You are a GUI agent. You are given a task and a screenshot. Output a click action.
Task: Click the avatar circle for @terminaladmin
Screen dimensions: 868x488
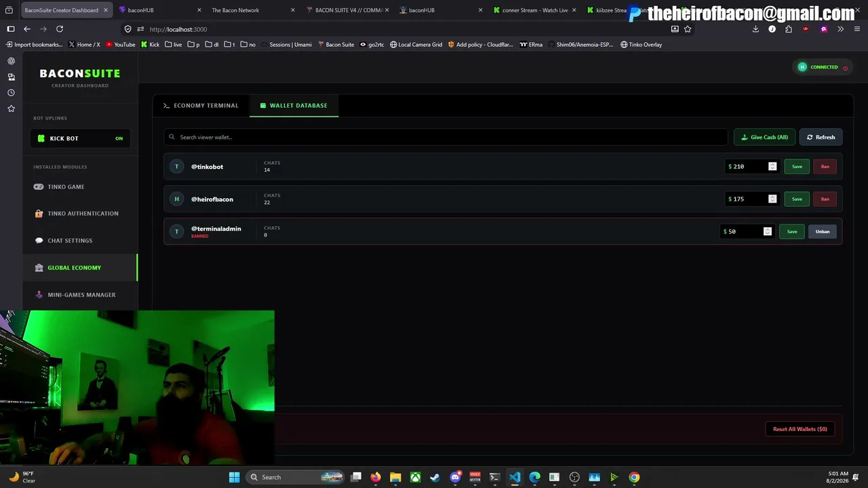[x=176, y=232]
